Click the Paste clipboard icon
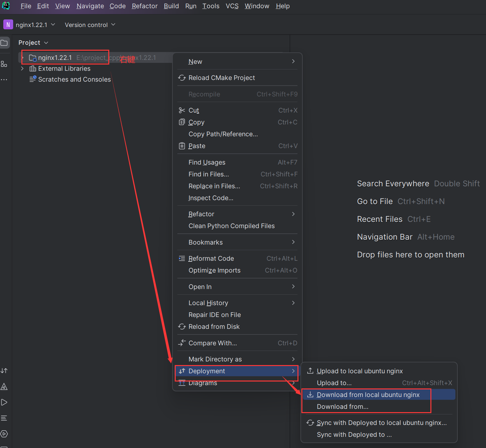This screenshot has height=448, width=486. pyautogui.click(x=182, y=146)
